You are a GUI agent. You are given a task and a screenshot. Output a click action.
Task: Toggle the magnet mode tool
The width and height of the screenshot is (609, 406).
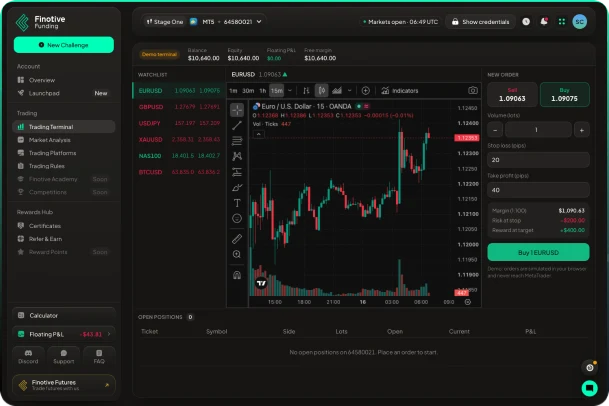(237, 275)
